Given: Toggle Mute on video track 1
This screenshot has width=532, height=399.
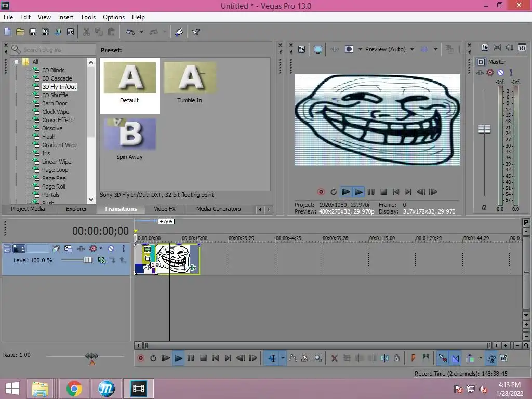Looking at the screenshot, I should click(x=111, y=249).
